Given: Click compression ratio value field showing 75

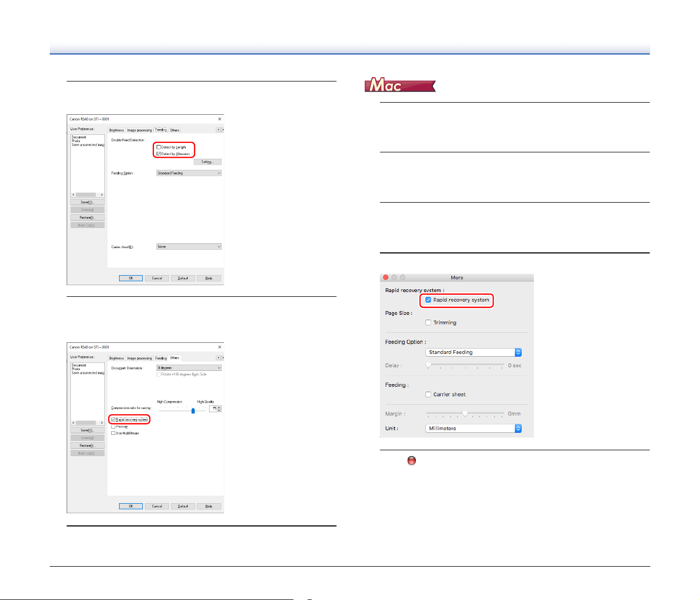Looking at the screenshot, I should tap(213, 409).
